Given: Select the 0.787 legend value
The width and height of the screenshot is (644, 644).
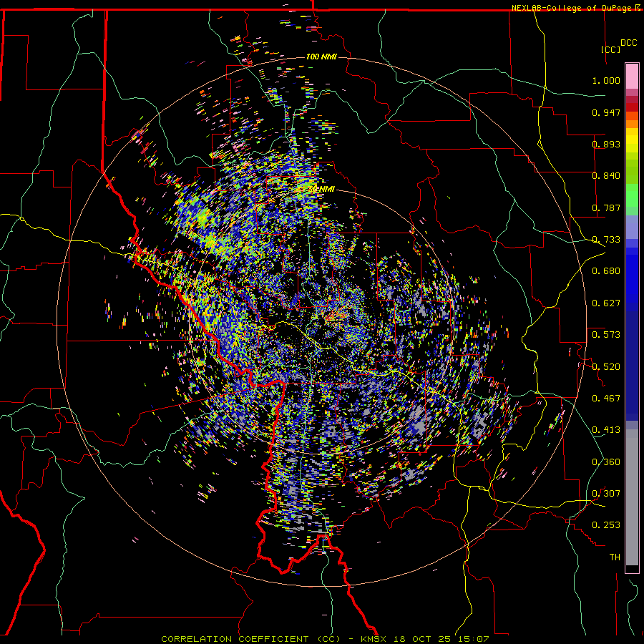Looking at the screenshot, I should (x=606, y=208).
